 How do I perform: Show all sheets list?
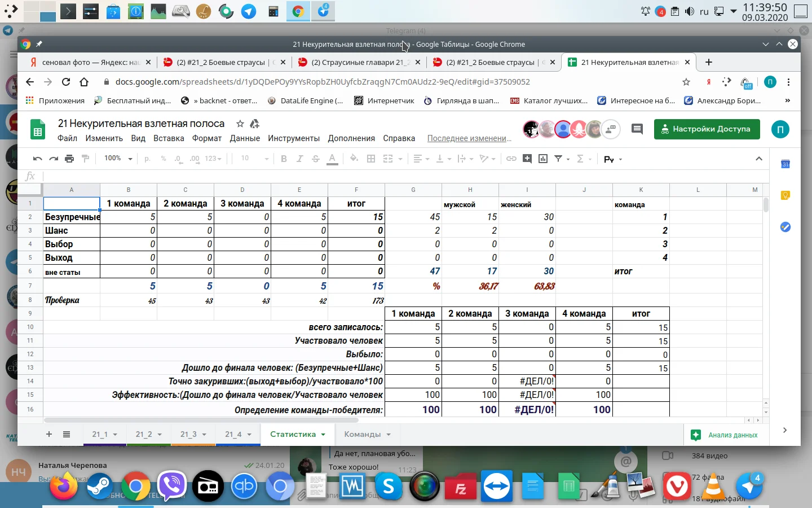67,435
